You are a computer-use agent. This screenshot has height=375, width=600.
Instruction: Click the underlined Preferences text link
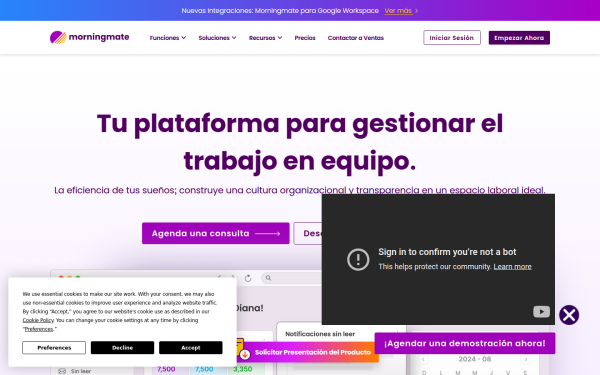(39, 329)
